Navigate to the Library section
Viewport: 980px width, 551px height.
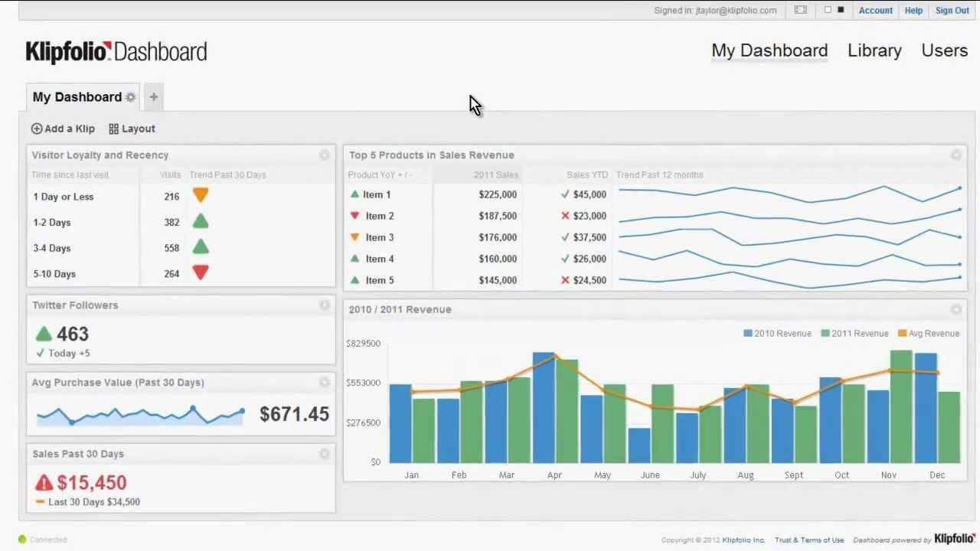click(x=874, y=51)
